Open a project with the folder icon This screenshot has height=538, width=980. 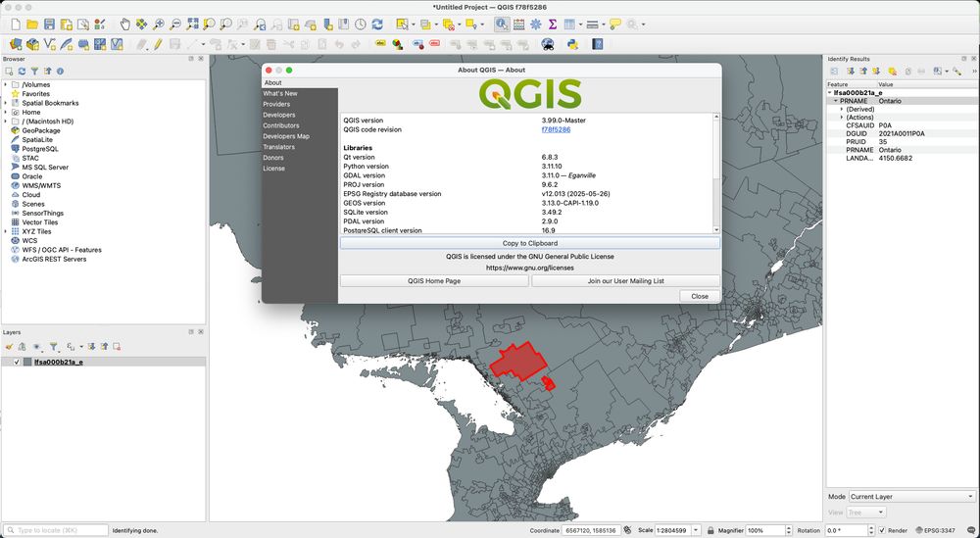pos(32,24)
